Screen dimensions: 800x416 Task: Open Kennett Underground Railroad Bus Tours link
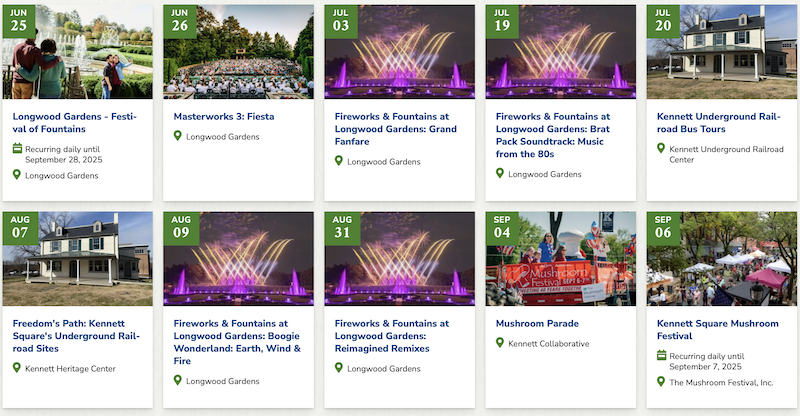point(718,122)
